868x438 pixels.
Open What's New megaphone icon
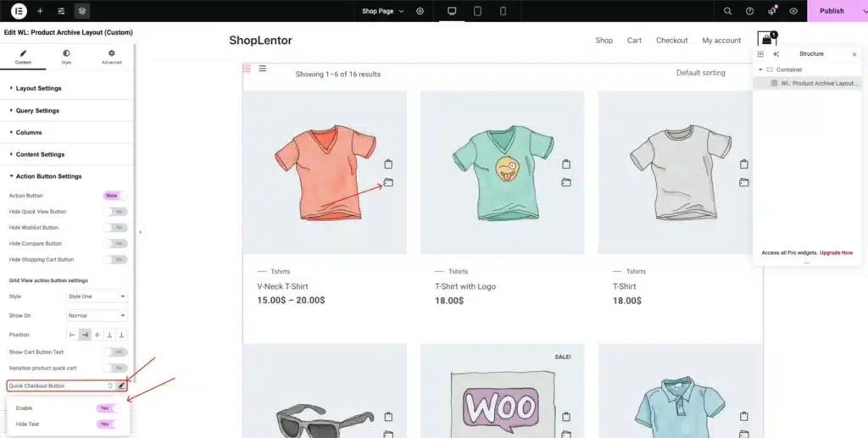(x=771, y=11)
